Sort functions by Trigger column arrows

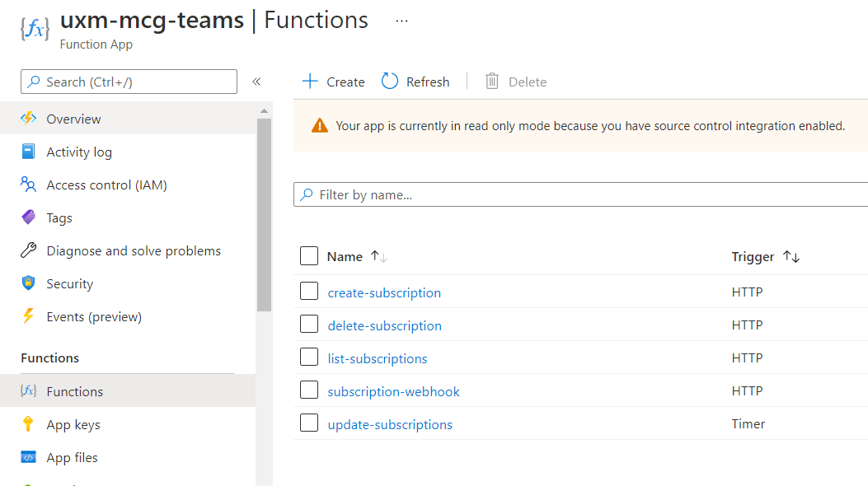tap(791, 257)
